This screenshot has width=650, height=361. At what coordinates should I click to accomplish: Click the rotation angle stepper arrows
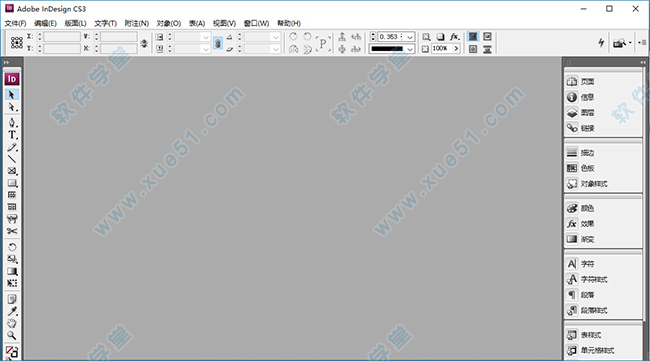pyautogui.click(x=239, y=36)
